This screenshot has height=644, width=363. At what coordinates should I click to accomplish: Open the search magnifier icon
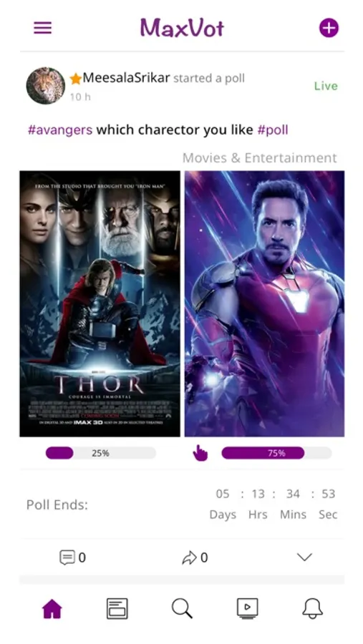(182, 608)
